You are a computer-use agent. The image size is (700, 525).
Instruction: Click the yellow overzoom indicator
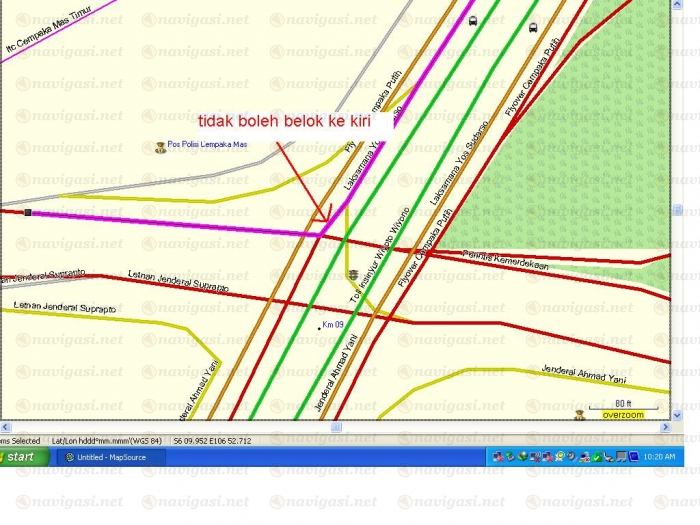(x=622, y=415)
